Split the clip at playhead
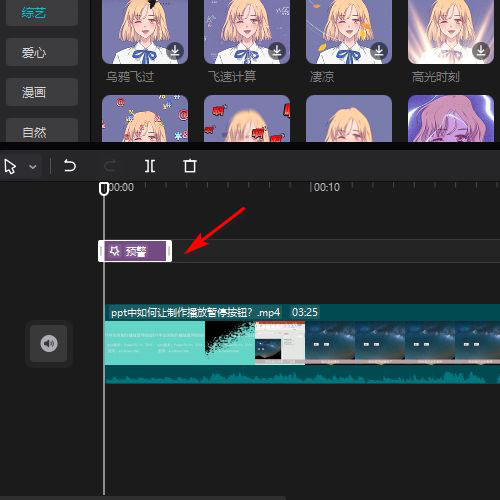Viewport: 500px width, 500px height. (150, 166)
